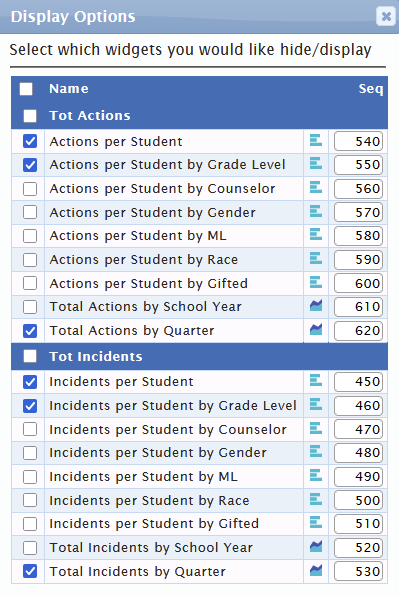Click area chart icon for Total Actions by Quarter

316,330
